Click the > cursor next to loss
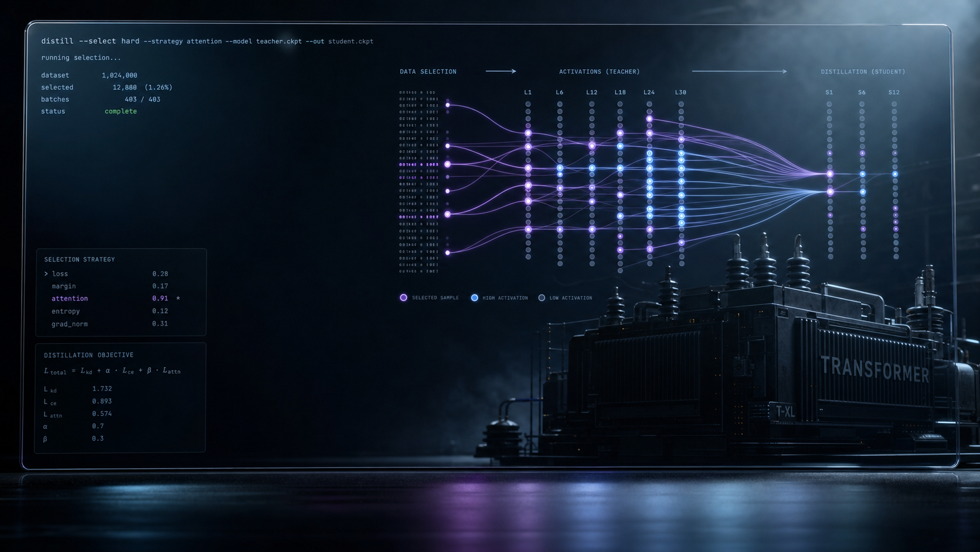Viewport: 980px width, 552px height. [x=46, y=273]
